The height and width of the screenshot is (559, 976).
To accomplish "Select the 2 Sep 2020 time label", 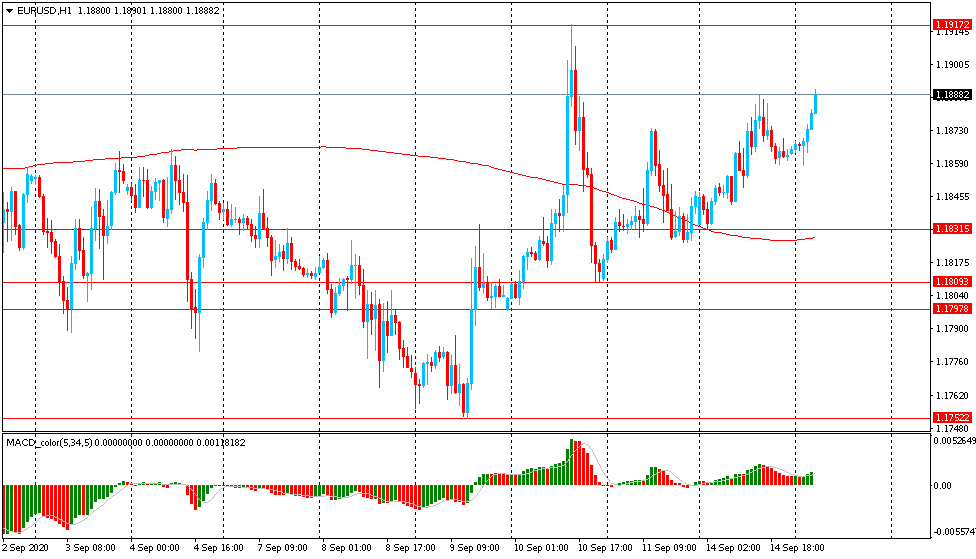I will pyautogui.click(x=27, y=548).
